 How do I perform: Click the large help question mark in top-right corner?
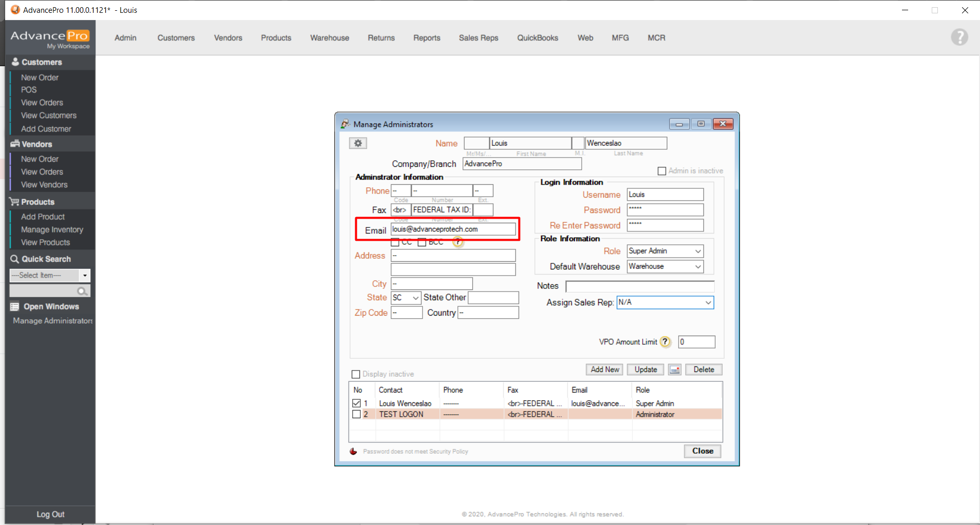click(959, 37)
